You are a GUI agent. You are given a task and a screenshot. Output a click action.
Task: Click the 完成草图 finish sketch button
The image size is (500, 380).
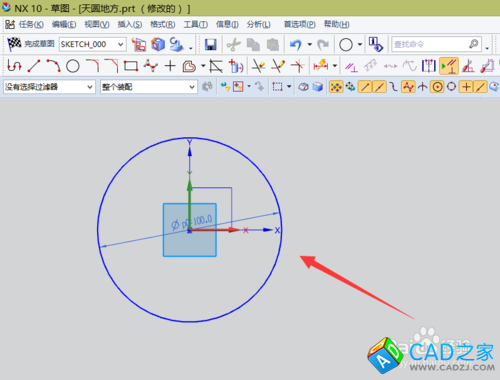pos(31,44)
